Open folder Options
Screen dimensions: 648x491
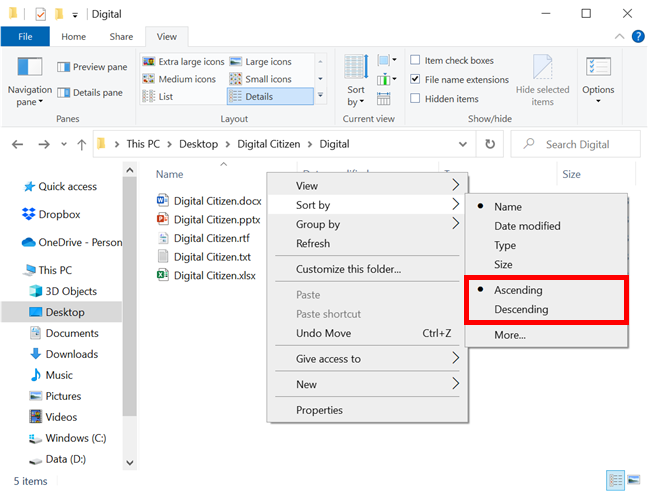[598, 81]
